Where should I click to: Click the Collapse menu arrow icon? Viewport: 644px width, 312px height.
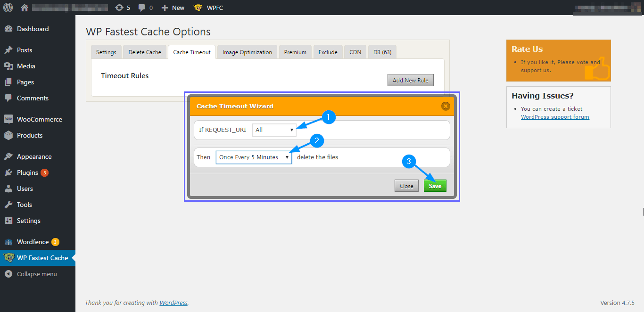pyautogui.click(x=8, y=274)
